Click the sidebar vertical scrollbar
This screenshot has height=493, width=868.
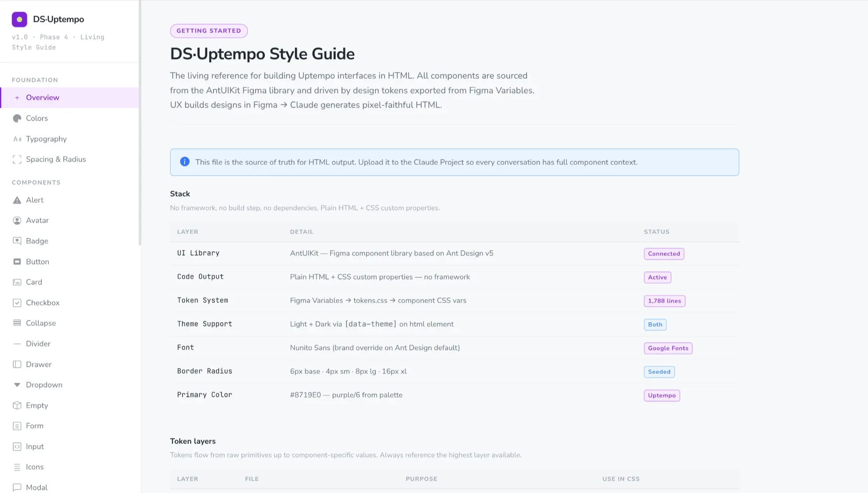coord(140,123)
